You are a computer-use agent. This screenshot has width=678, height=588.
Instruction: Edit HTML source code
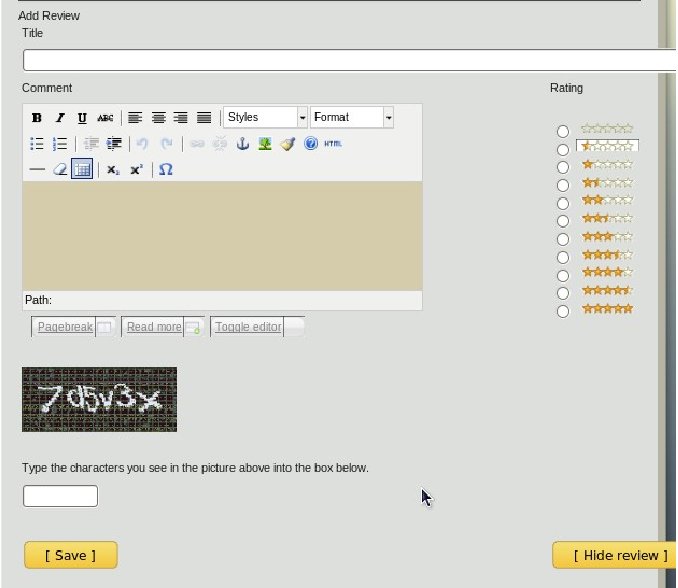pyautogui.click(x=333, y=144)
